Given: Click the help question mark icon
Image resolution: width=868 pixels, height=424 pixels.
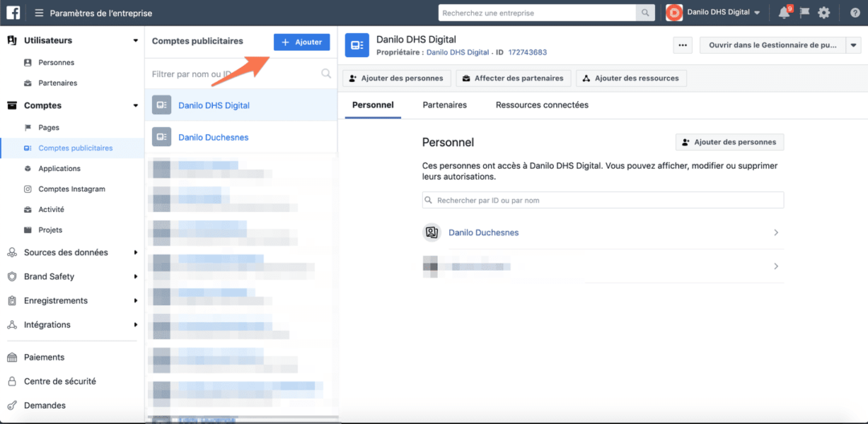Looking at the screenshot, I should click(854, 13).
